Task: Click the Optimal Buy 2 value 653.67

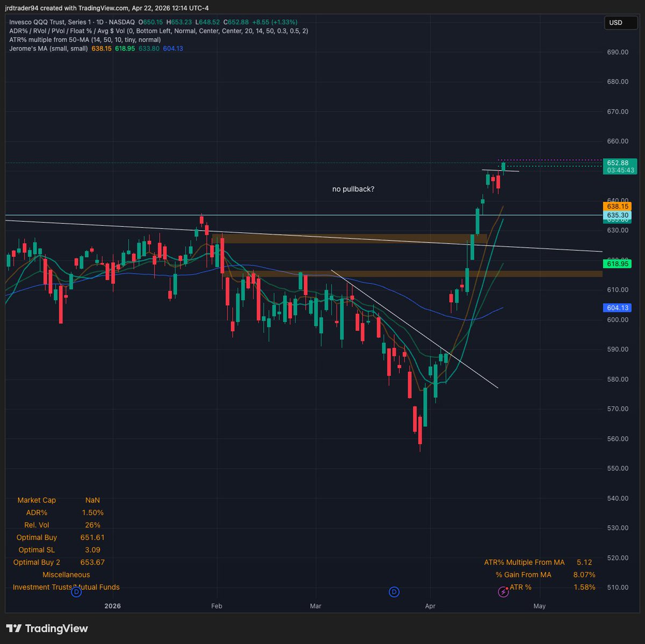Action: pyautogui.click(x=92, y=562)
